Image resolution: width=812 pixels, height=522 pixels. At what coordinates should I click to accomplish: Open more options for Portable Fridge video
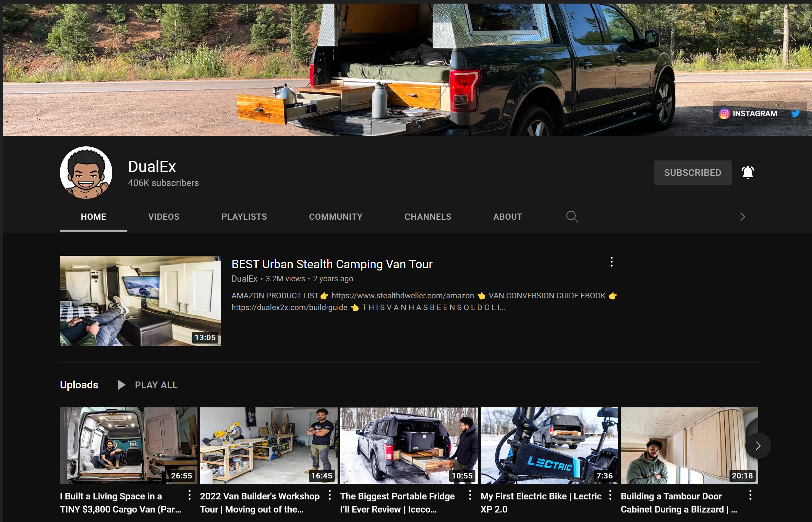pyautogui.click(x=470, y=495)
